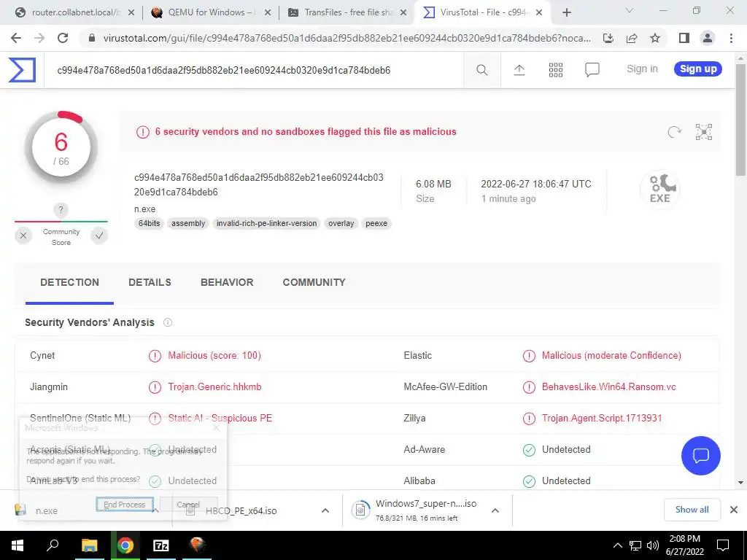The height and width of the screenshot is (560, 747).
Task: Click the hash search input field
Action: click(x=253, y=70)
